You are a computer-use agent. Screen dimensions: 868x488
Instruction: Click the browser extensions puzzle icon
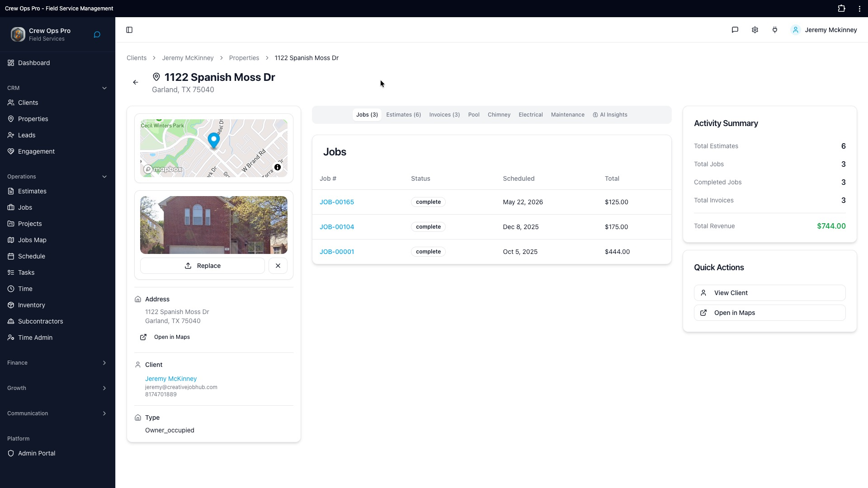click(x=841, y=9)
